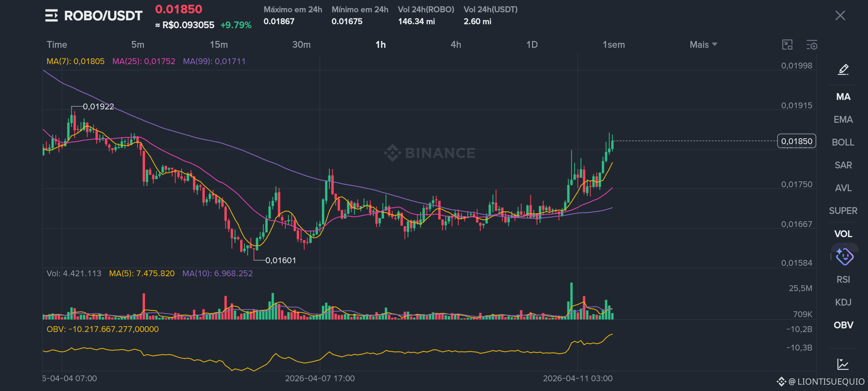Toggle the EMA indicator
Screen dimensions: 868x391
[843, 119]
